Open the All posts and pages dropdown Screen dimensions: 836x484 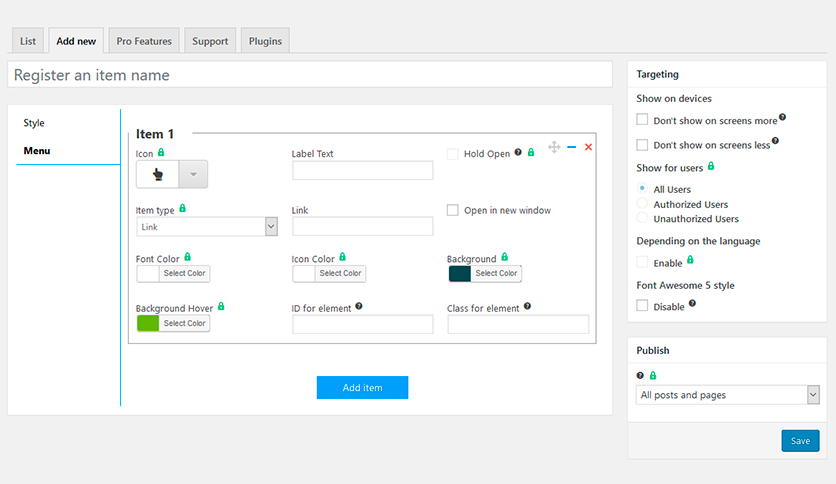click(727, 395)
